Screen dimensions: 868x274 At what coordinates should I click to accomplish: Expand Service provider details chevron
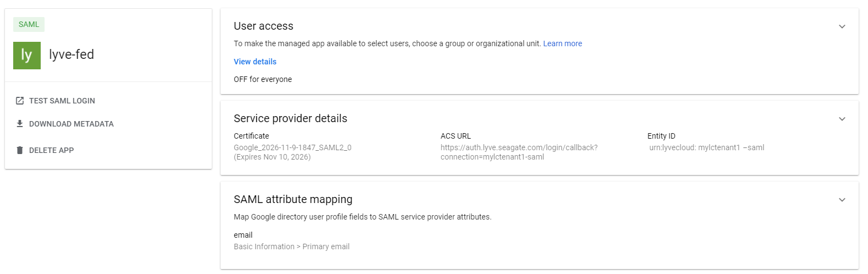point(842,119)
